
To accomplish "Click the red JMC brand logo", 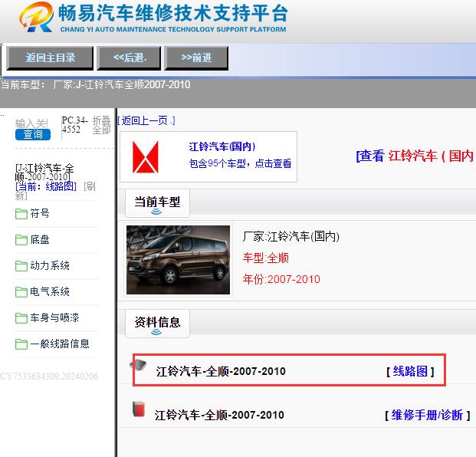I will click(x=146, y=157).
